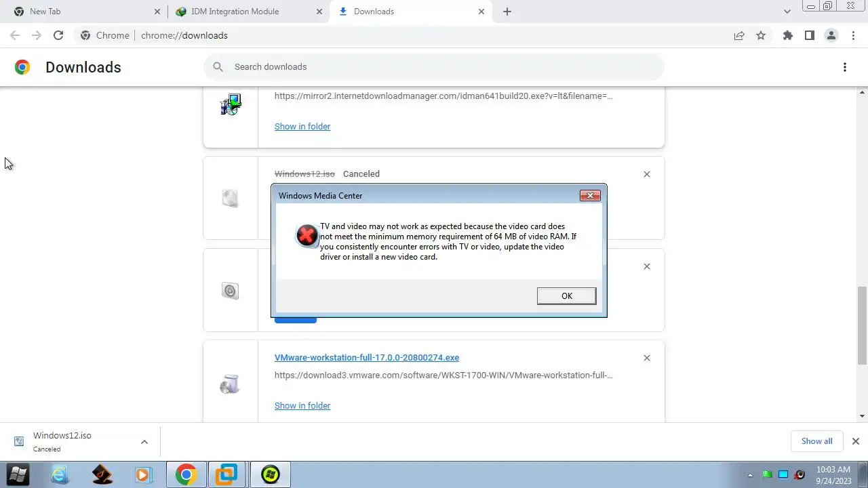Go back to the previous page
The height and width of the screenshot is (488, 868).
(15, 35)
